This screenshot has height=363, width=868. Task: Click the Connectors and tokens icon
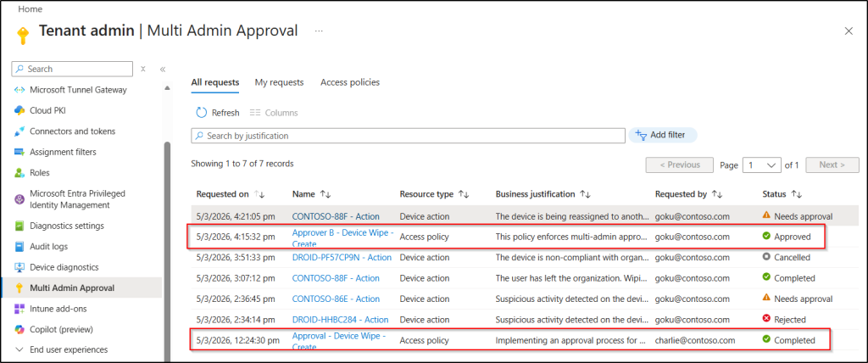[19, 131]
